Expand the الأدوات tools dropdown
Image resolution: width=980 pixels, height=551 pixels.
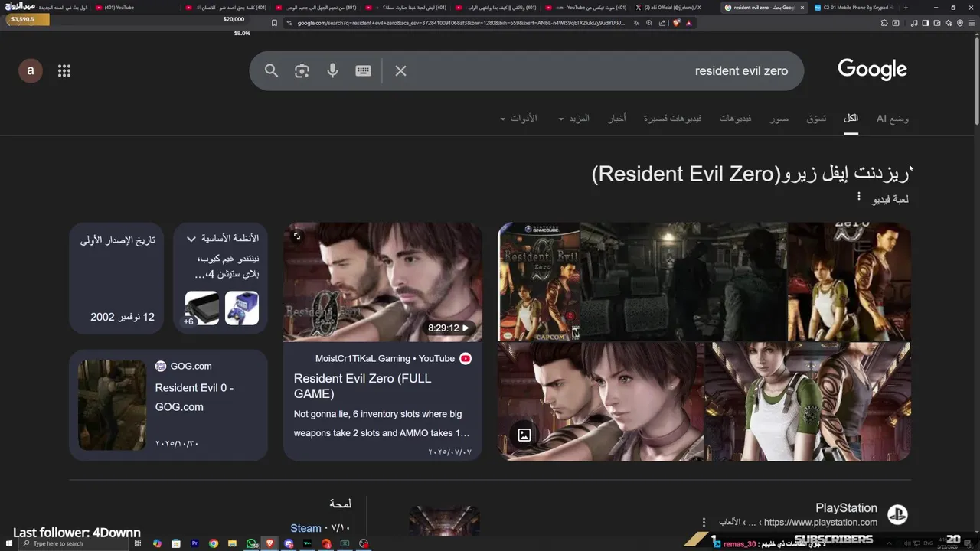click(518, 119)
